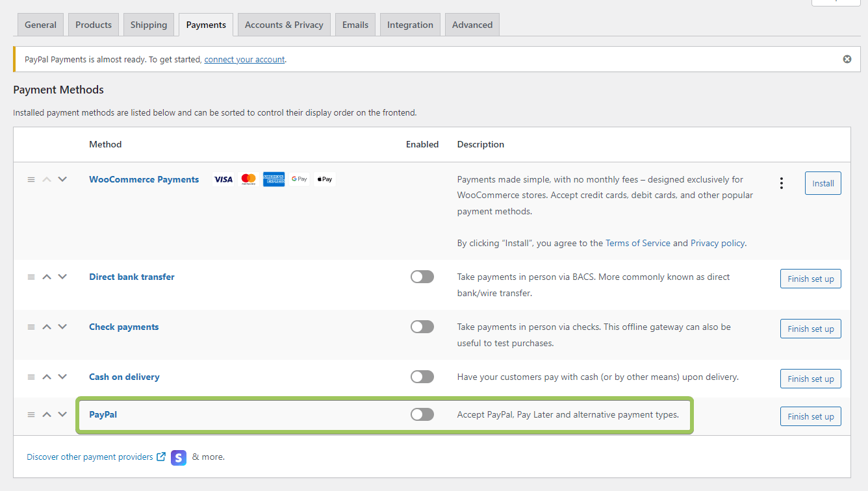Enable Direct bank transfer toggle

422,277
